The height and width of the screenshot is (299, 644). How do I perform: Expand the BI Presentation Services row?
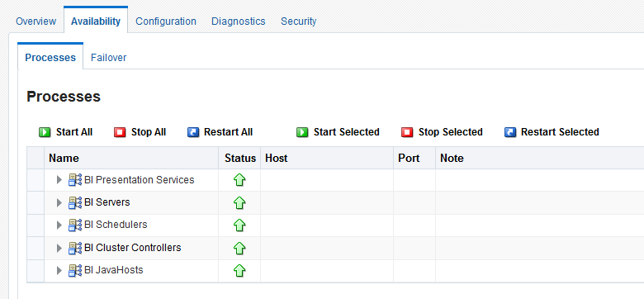(59, 180)
